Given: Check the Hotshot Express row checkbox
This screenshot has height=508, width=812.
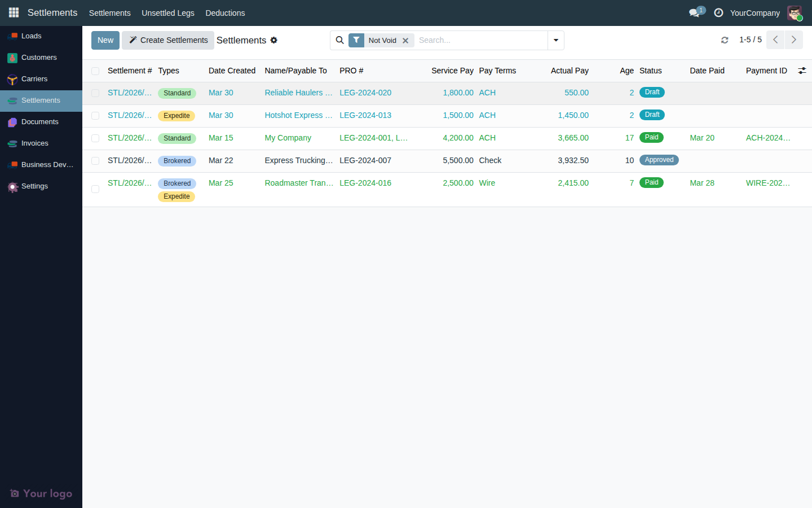Looking at the screenshot, I should tap(95, 116).
